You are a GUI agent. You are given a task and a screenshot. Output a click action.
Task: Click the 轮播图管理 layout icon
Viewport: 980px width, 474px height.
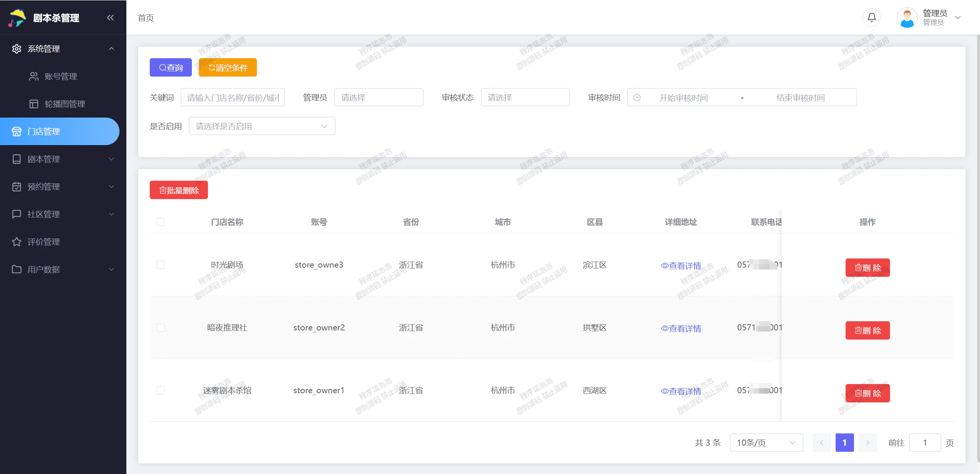coord(34,104)
